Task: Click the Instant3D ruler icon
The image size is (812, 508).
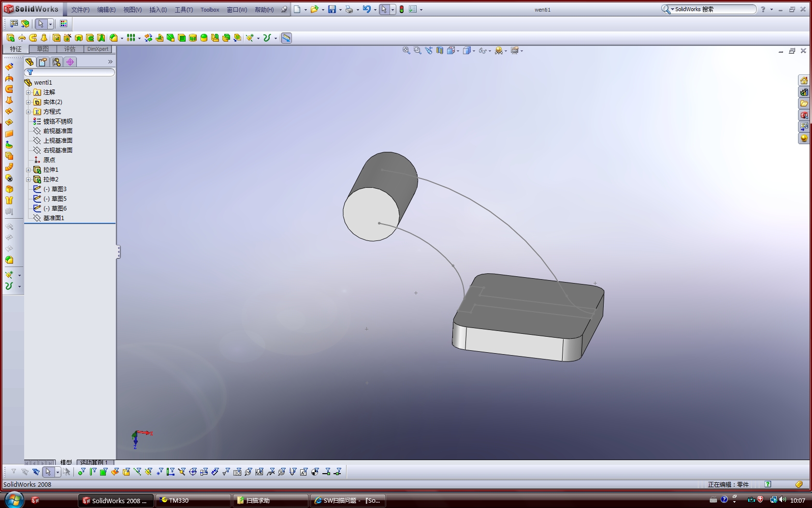Action: pyautogui.click(x=286, y=38)
